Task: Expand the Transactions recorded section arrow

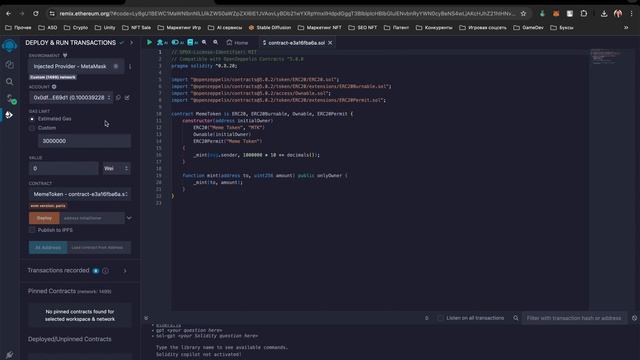Action: (125, 271)
